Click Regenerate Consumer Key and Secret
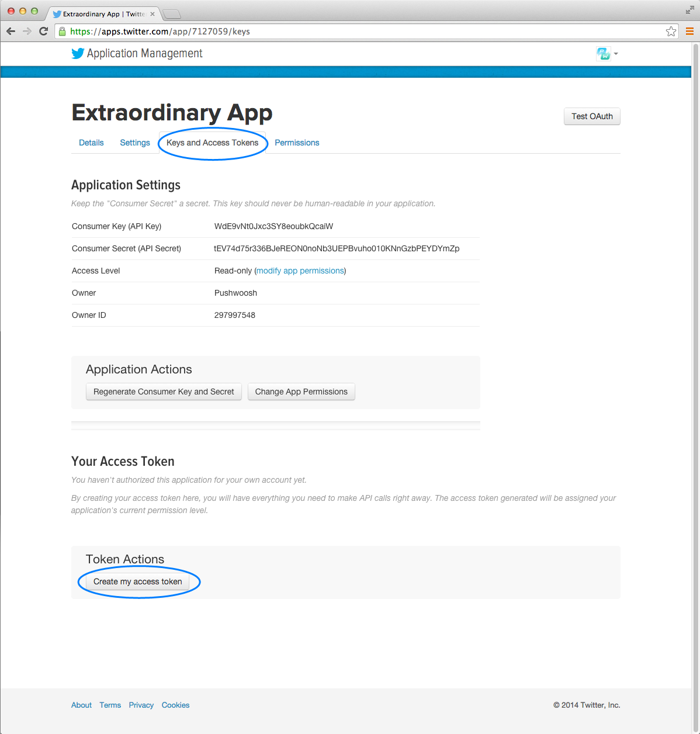 tap(164, 392)
